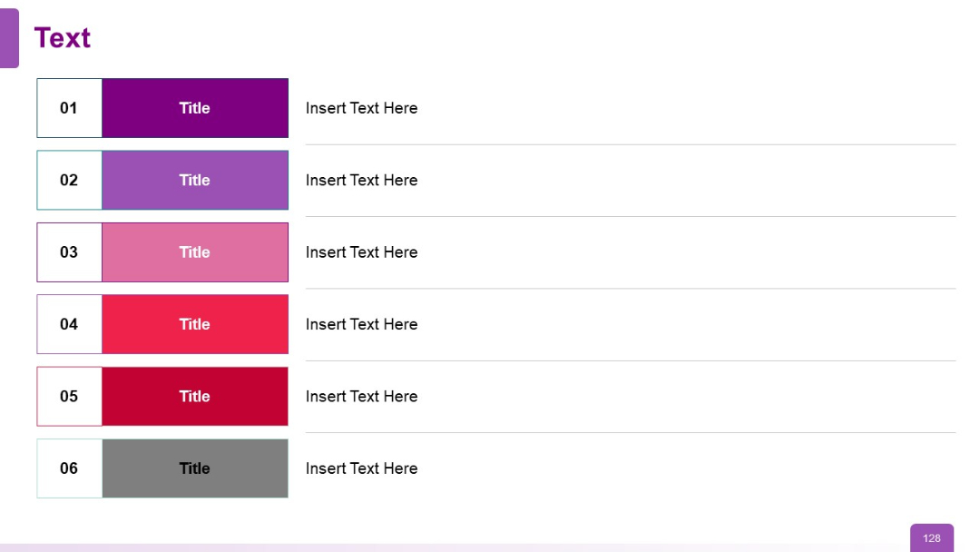The height and width of the screenshot is (552, 980).
Task: Click the Insert Text Here text beside item 05
Action: 361,396
